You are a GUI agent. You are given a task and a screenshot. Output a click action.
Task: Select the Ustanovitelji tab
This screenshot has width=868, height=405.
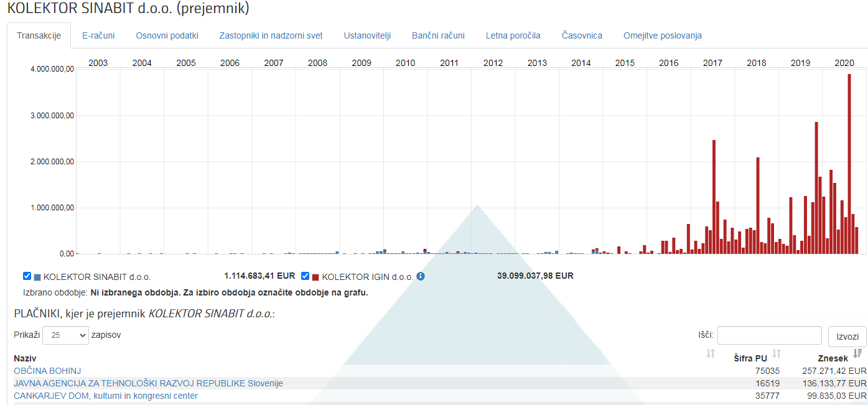(367, 35)
